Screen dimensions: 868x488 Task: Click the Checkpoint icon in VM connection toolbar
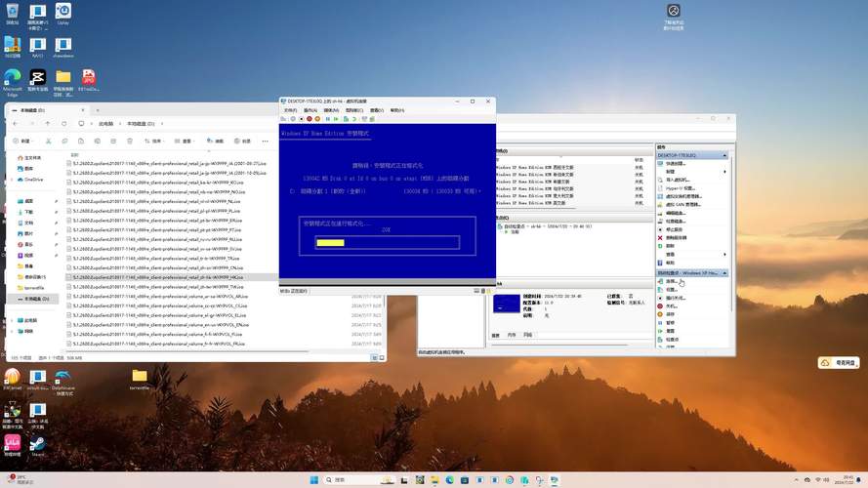tap(346, 119)
